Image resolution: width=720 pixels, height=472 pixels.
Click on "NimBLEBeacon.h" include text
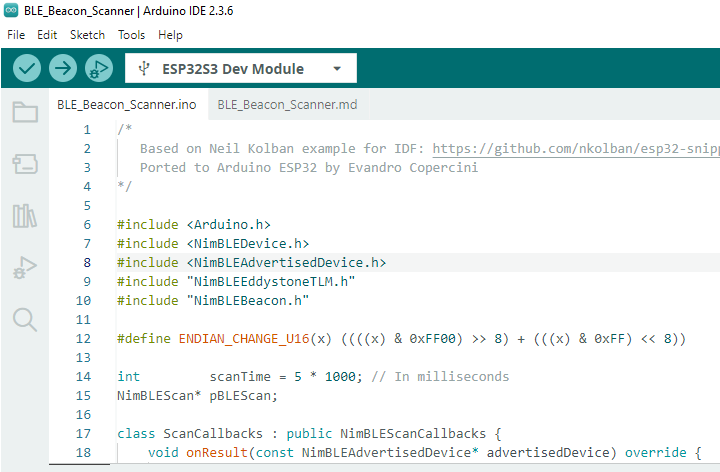(x=248, y=301)
